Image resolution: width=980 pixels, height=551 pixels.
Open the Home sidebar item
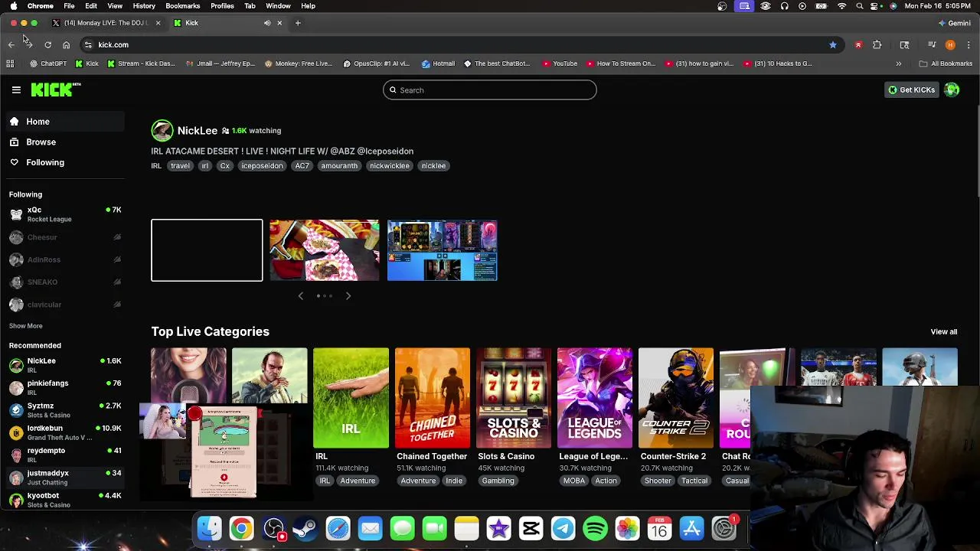tap(64, 122)
